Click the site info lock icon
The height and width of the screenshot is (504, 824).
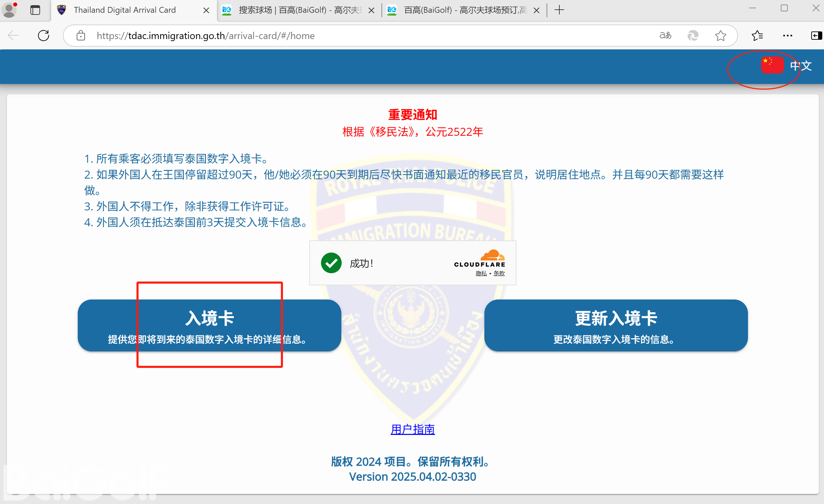click(81, 36)
